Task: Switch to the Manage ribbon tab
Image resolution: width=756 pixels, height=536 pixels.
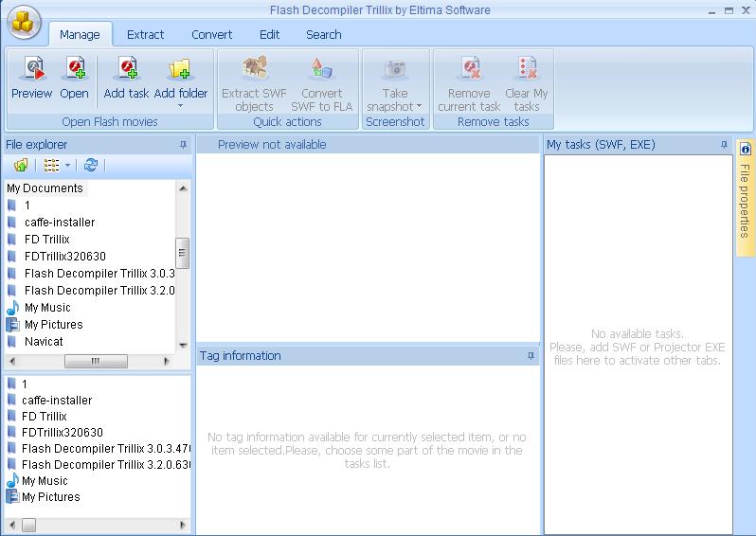Action: (80, 35)
